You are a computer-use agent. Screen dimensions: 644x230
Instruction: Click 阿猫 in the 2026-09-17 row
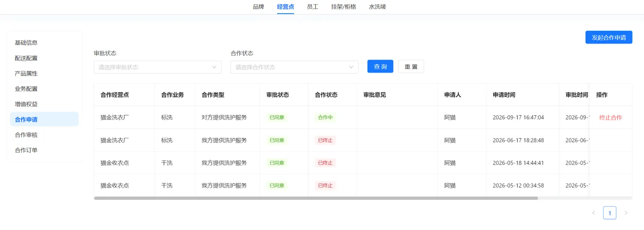[x=450, y=117]
